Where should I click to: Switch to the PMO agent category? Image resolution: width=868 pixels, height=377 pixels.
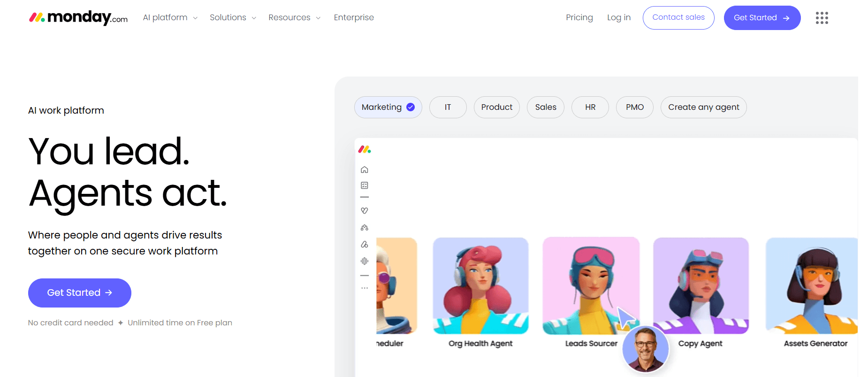tap(635, 107)
